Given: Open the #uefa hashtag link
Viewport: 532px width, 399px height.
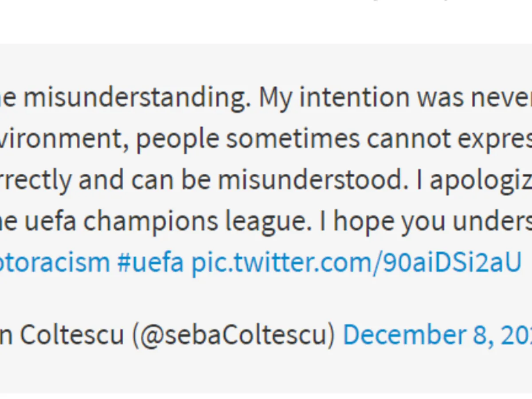Looking at the screenshot, I should 150,262.
